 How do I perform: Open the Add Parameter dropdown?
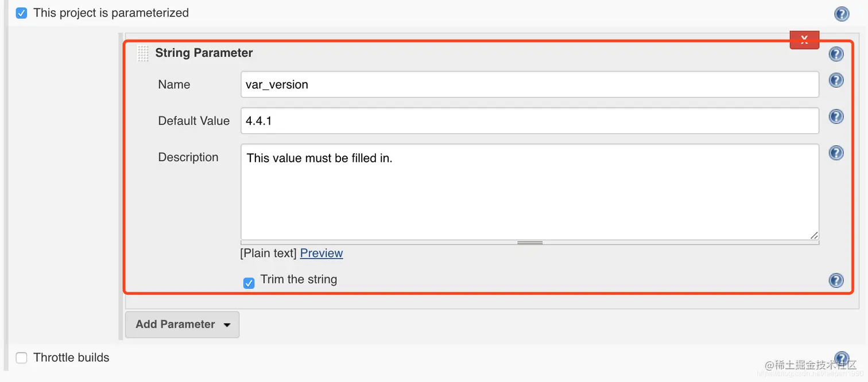(182, 324)
